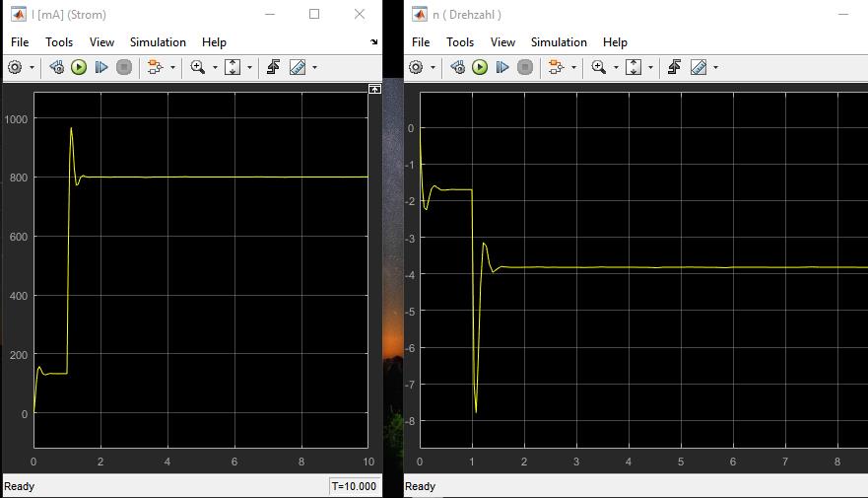Open zoom options dropdown in Strom scope
The width and height of the screenshot is (868, 498).
click(x=215, y=68)
